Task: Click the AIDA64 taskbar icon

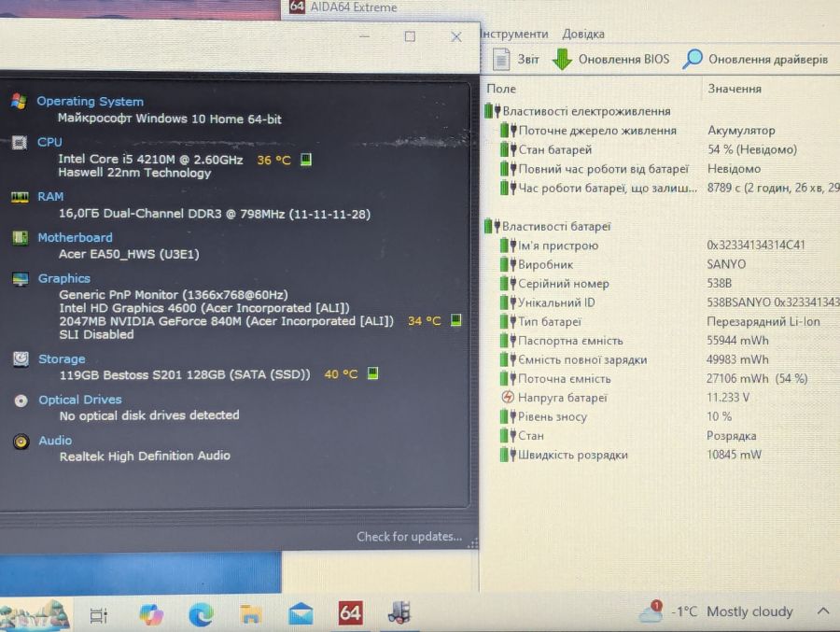Action: (350, 613)
